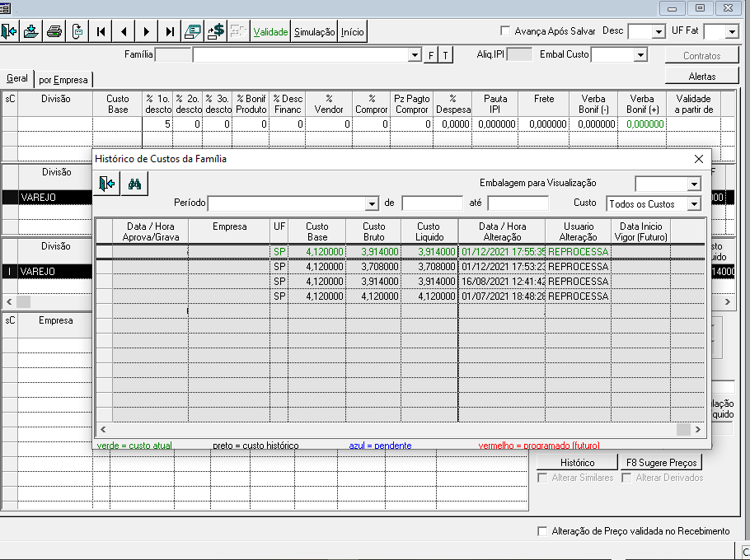Viewport: 750px width, 560px height.
Task: Click the Família code input field
Action: click(173, 54)
